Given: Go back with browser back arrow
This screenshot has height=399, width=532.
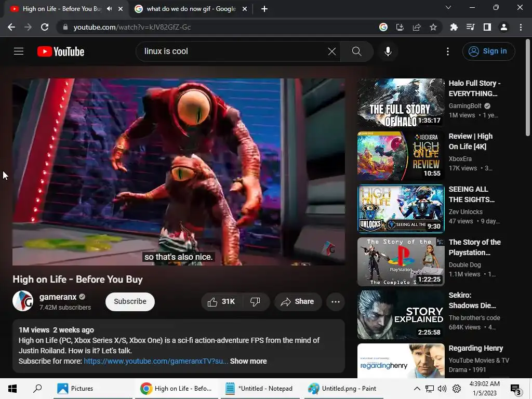Looking at the screenshot, I should pos(11,27).
